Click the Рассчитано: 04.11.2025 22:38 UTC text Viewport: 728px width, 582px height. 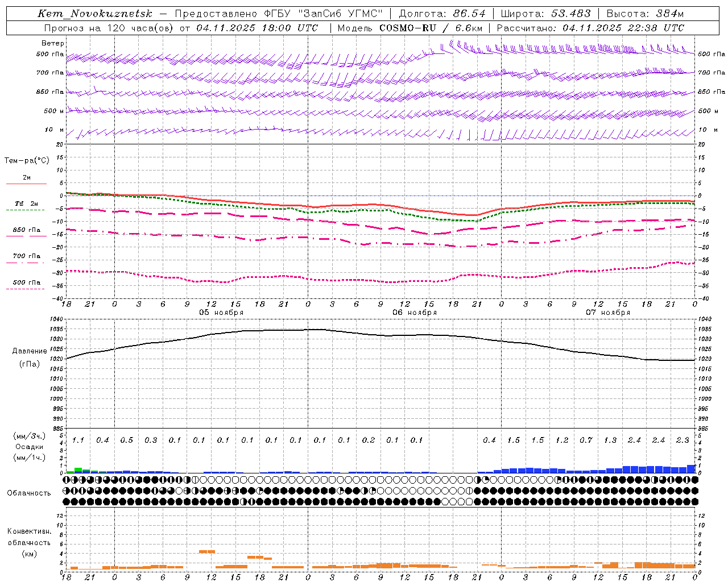point(590,28)
